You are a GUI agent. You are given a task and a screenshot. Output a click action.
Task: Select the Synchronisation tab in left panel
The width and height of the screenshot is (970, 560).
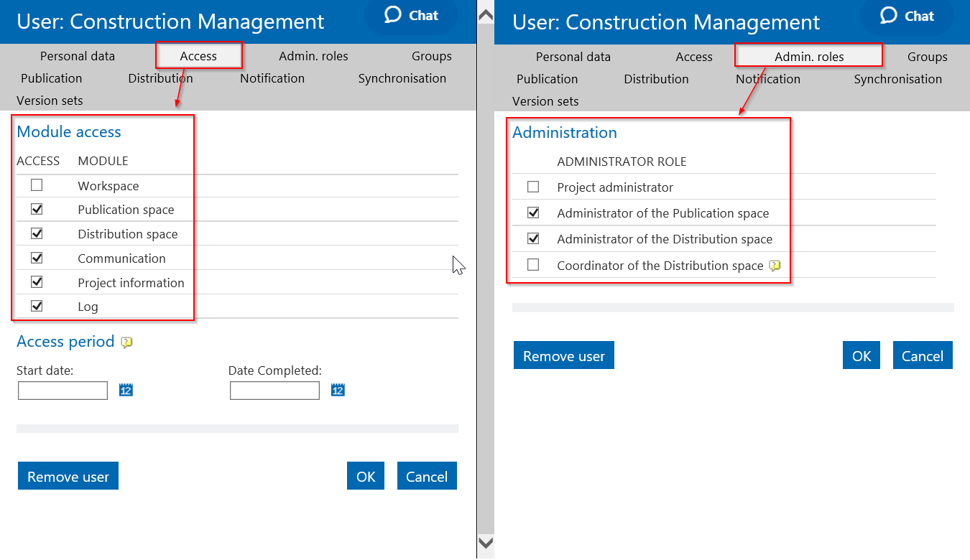[402, 78]
